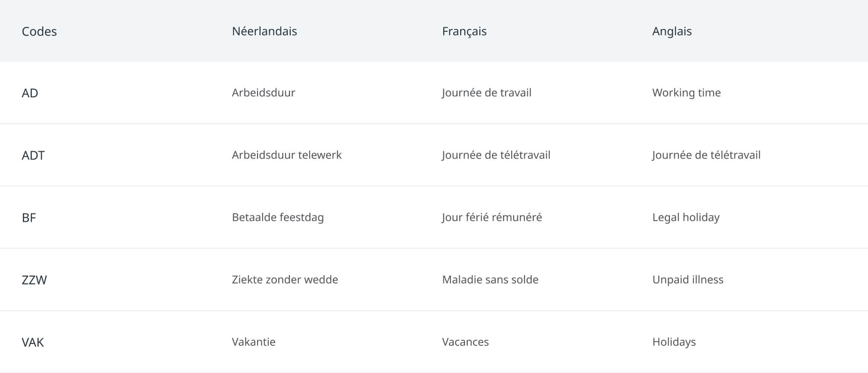Select the Holidays cell
The width and height of the screenshot is (868, 373).
pyautogui.click(x=674, y=342)
